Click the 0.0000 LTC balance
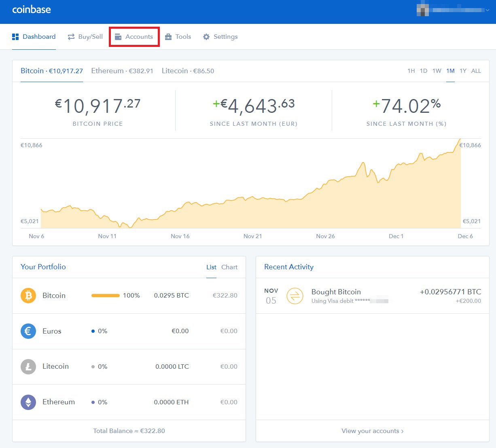496x448 pixels. (x=172, y=367)
